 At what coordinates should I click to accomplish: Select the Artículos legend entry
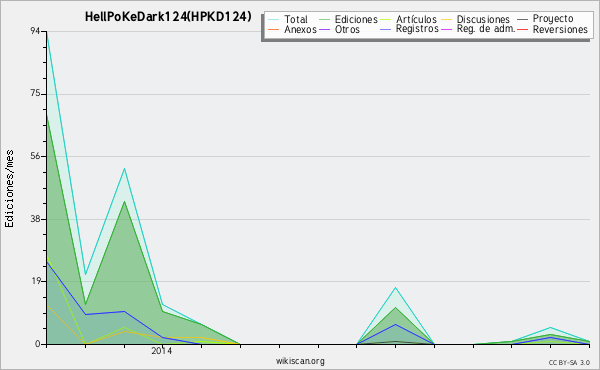coord(416,19)
